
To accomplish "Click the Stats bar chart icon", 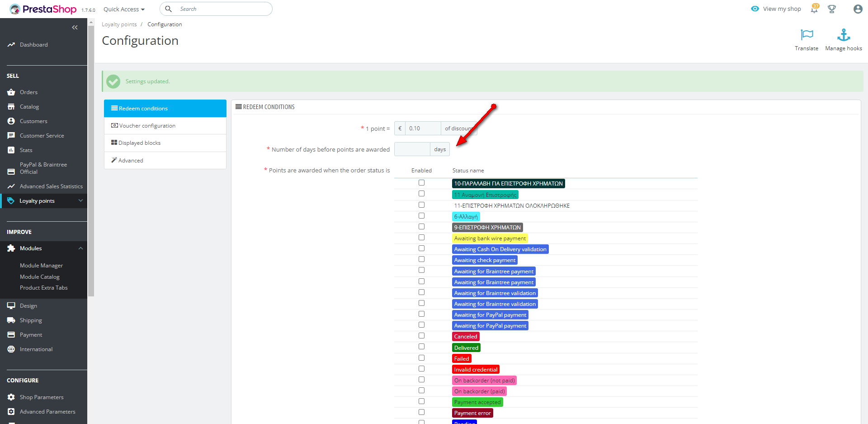I will [11, 150].
